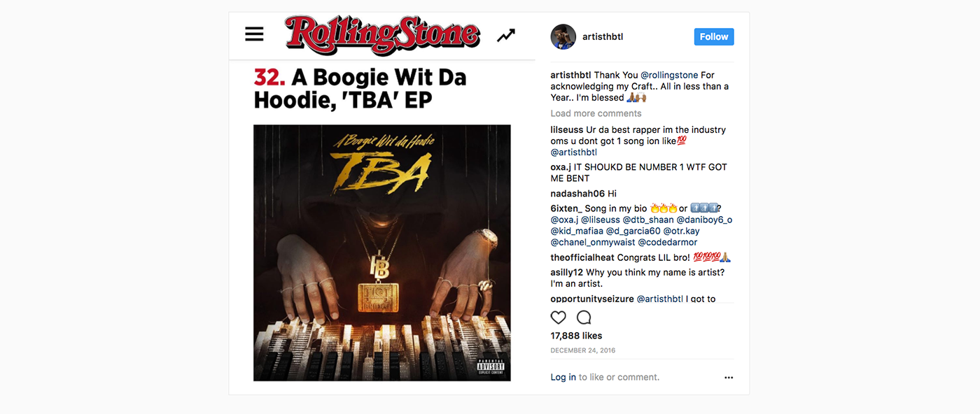
Task: Click the comment bubble icon
Action: [x=584, y=317]
